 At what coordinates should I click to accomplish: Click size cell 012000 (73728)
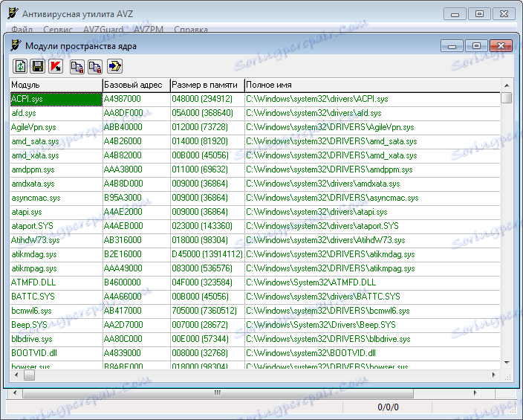200,128
